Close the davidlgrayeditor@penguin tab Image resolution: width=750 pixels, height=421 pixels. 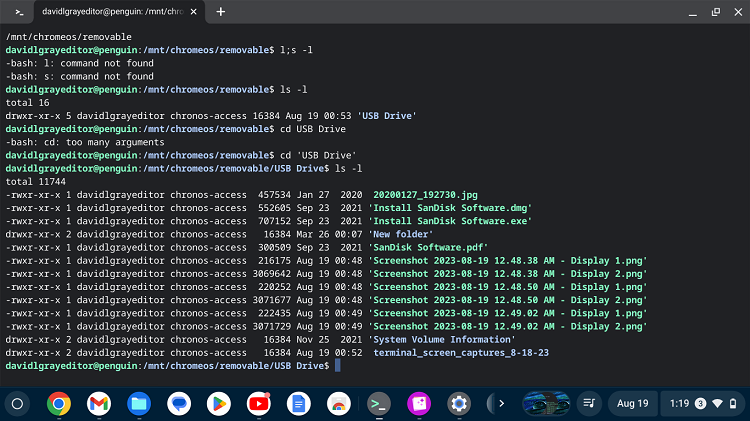(191, 12)
